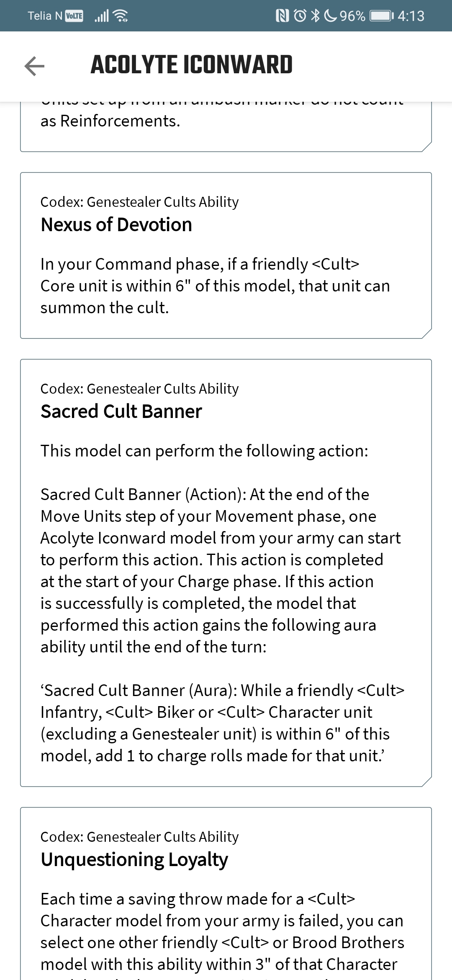
Task: Tap the alarm clock status icon
Action: [x=300, y=16]
